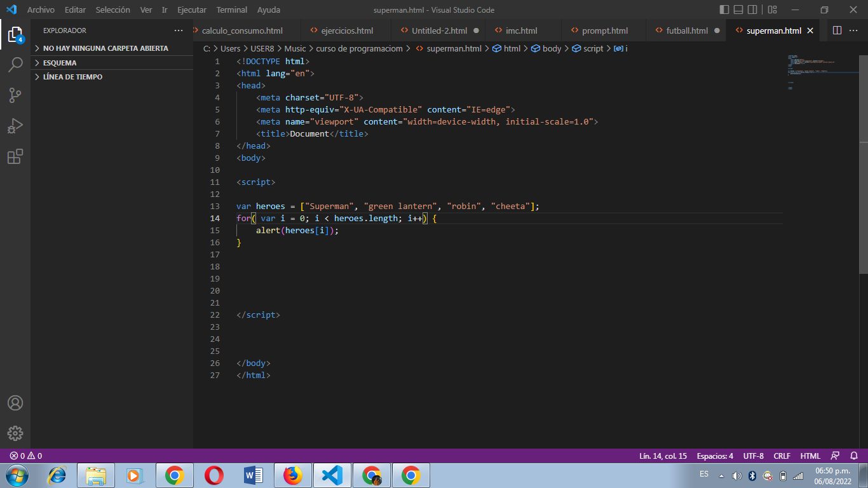Click the volume icon in system tray
The image size is (868, 488).
point(736,476)
